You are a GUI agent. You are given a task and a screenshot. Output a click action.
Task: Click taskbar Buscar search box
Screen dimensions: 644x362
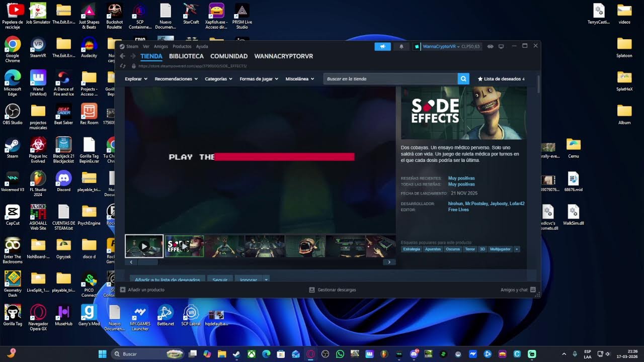pyautogui.click(x=147, y=354)
